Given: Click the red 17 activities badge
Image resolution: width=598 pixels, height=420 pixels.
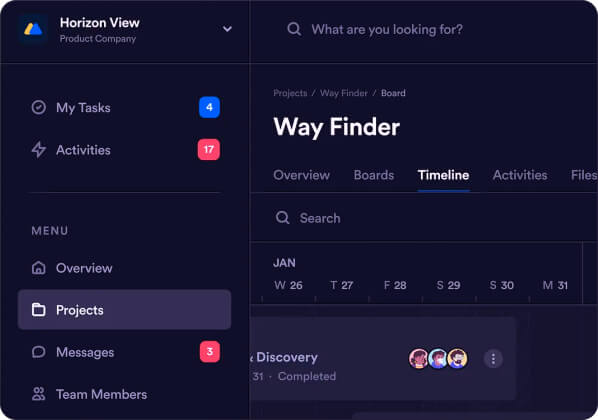Looking at the screenshot, I should [x=209, y=149].
